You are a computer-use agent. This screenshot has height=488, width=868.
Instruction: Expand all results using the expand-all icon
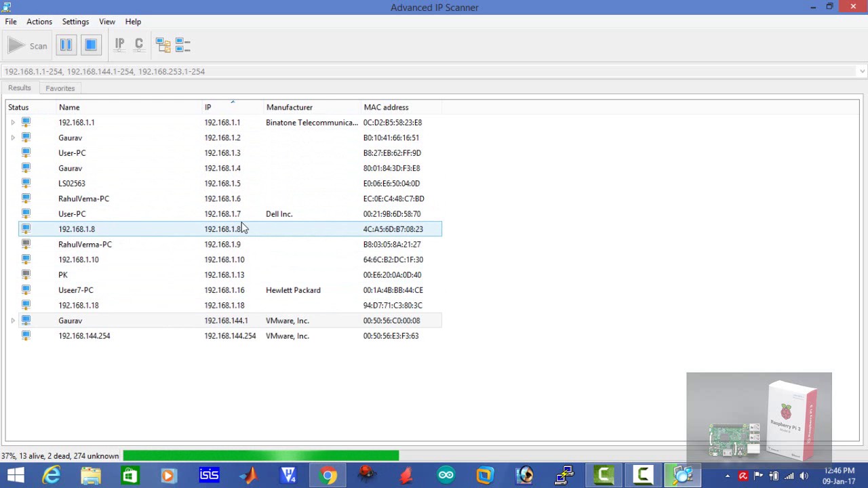tap(163, 45)
